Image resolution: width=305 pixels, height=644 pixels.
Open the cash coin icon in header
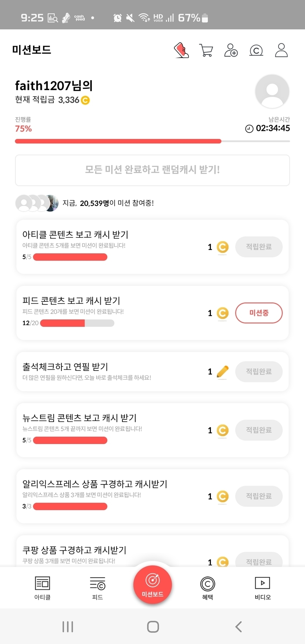256,50
